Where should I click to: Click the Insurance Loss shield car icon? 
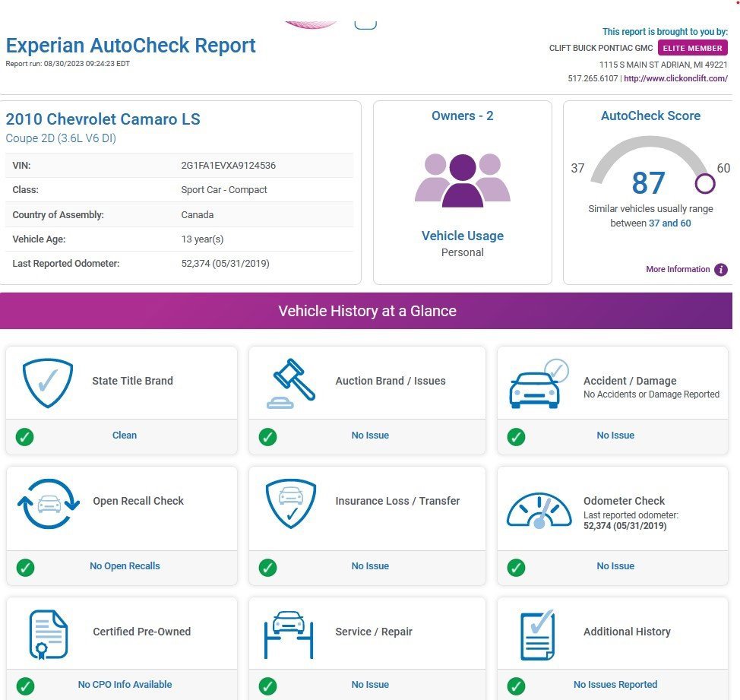[x=291, y=504]
